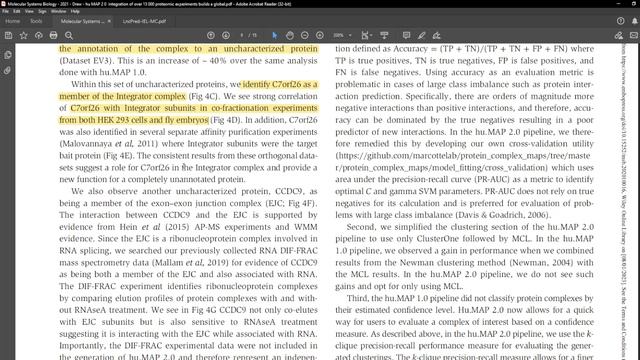Activate the Hand pan tool

click(x=290, y=36)
